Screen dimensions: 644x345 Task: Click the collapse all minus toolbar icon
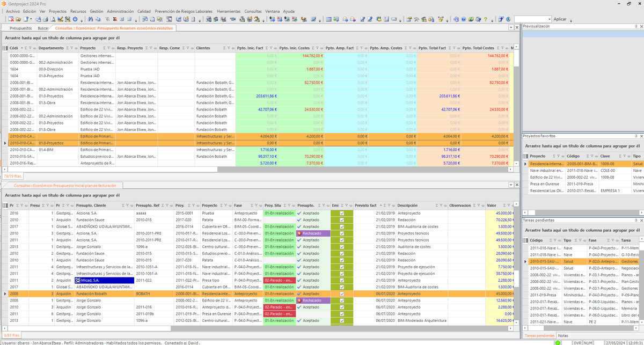tap(129, 19)
